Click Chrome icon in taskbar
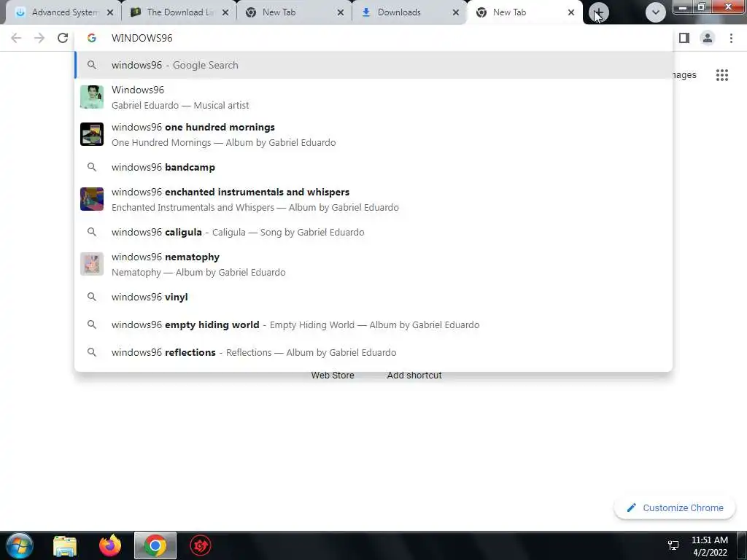This screenshot has height=560, width=747. 155,545
